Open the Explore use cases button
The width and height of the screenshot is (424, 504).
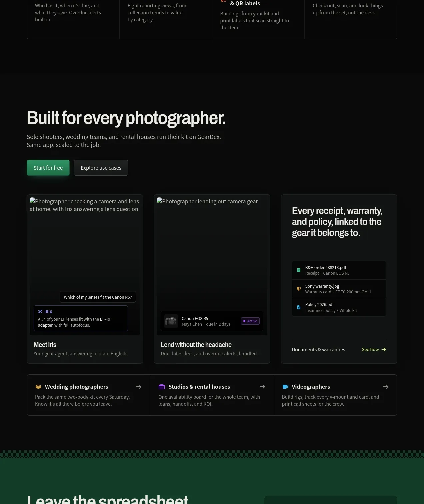(x=101, y=168)
